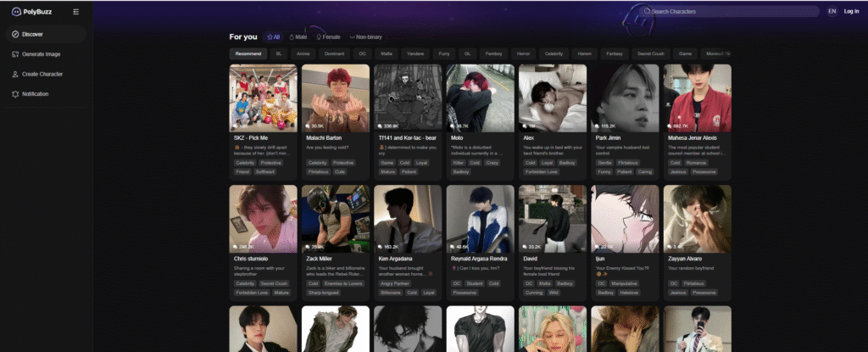Select the Horror category chip
868x352 pixels.
523,53
